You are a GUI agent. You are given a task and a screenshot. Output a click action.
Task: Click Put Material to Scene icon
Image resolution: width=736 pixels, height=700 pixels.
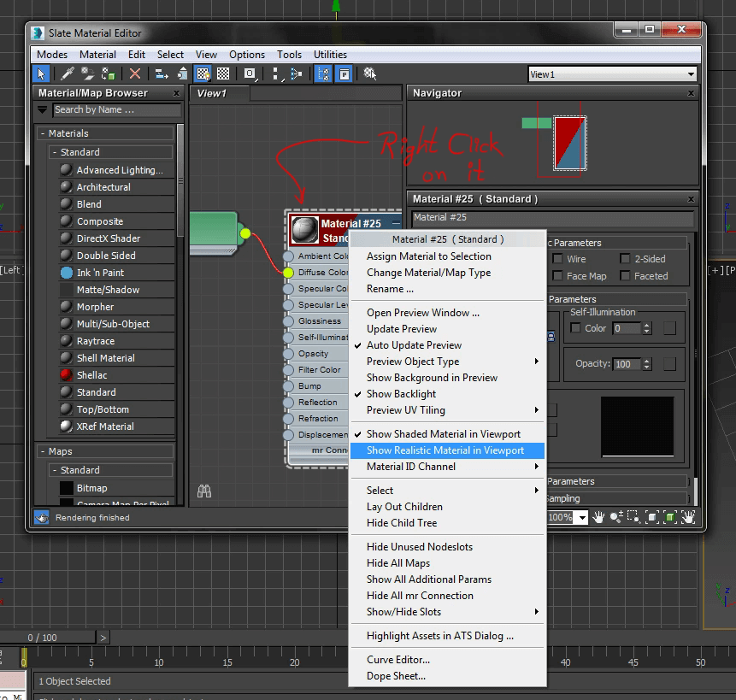coord(87,74)
